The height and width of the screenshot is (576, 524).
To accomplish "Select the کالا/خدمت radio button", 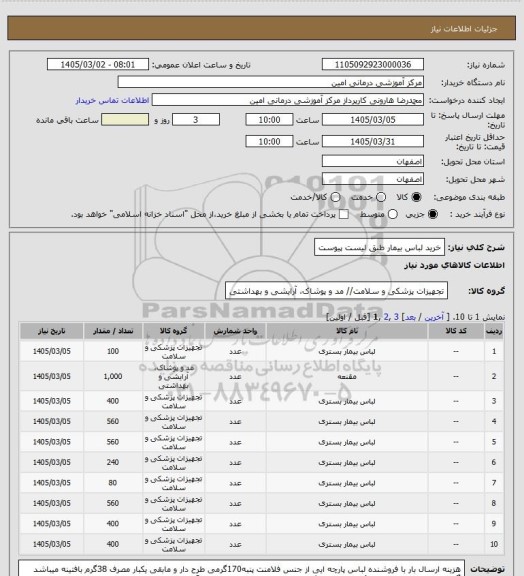I will [x=335, y=197].
